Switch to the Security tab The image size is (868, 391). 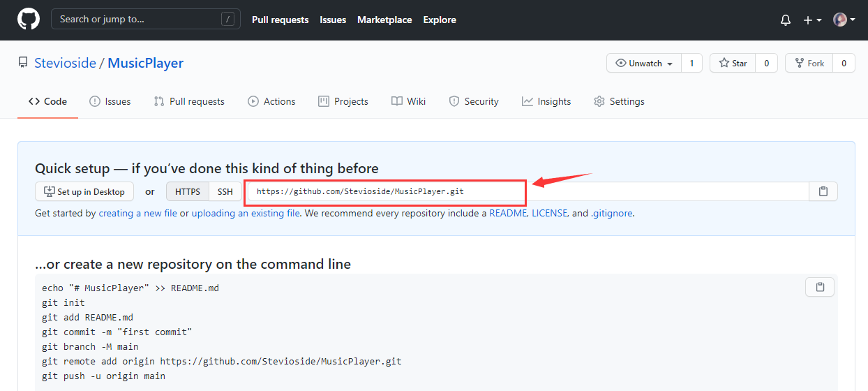[474, 101]
